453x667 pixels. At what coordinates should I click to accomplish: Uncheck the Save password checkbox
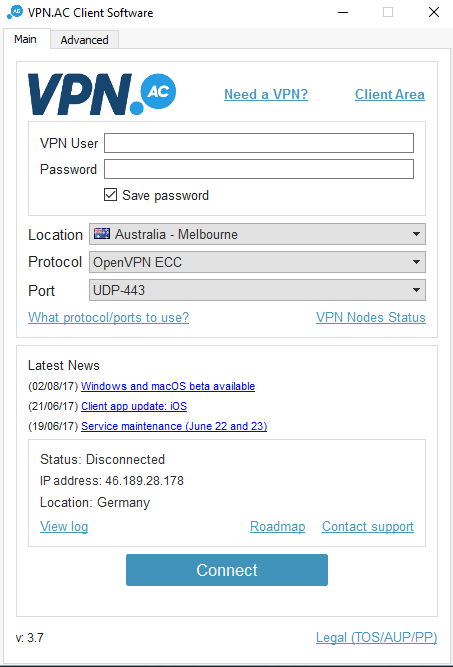(x=110, y=195)
